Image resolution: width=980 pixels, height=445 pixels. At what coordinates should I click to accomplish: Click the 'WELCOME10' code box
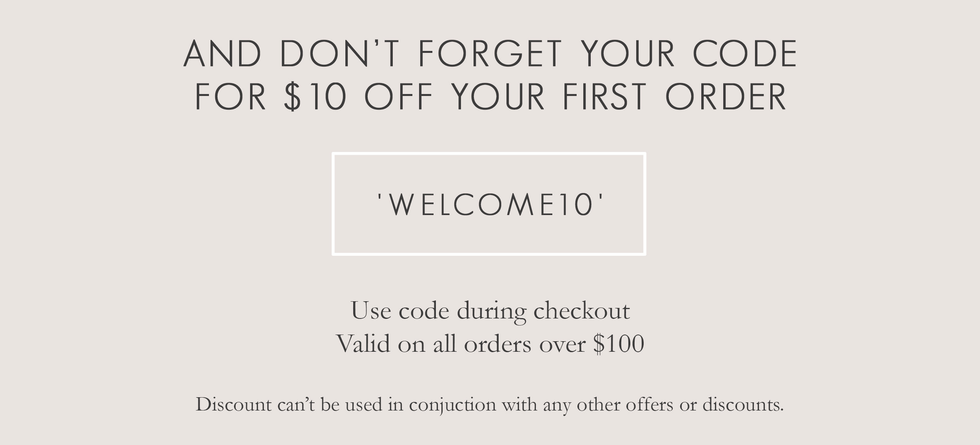click(489, 204)
